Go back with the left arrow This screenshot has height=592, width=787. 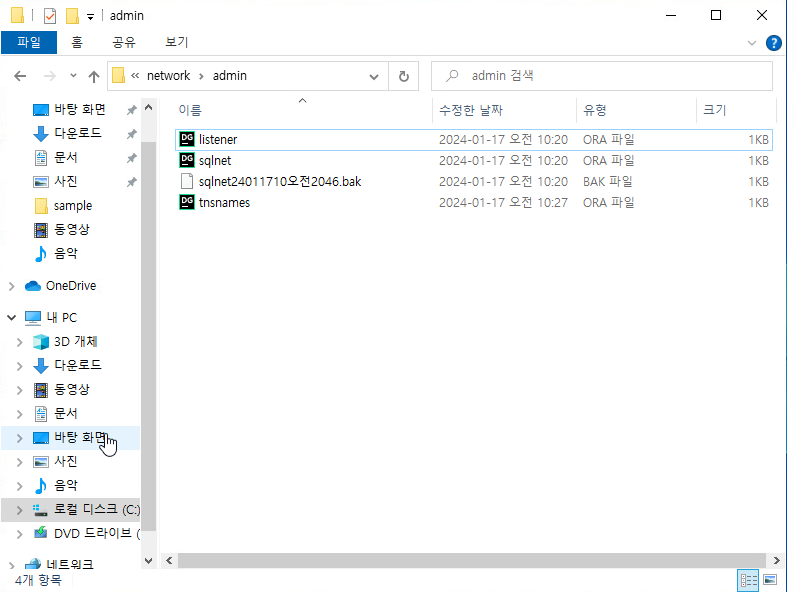pyautogui.click(x=20, y=76)
